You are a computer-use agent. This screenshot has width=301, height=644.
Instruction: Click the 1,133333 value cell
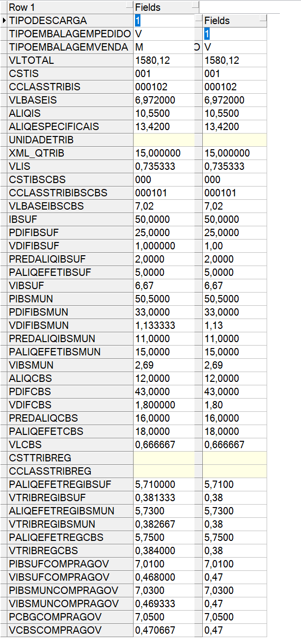166,325
